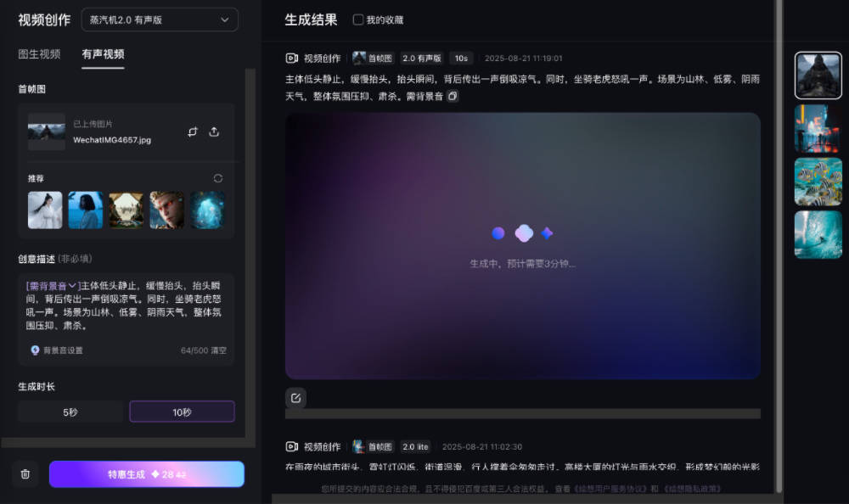
Task: Expand the 需背景音 dropdown in the prompt
Action: (53, 286)
